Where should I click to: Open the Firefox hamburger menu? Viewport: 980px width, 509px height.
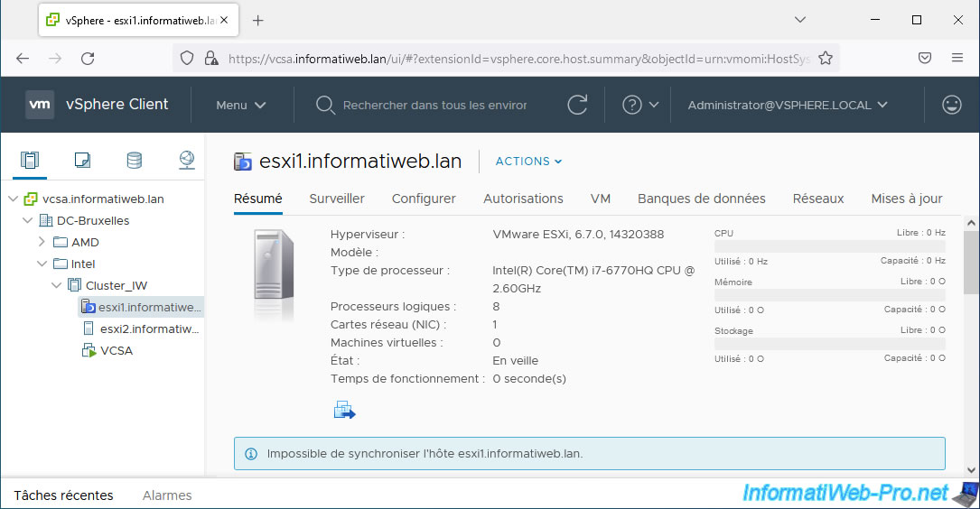click(x=957, y=58)
